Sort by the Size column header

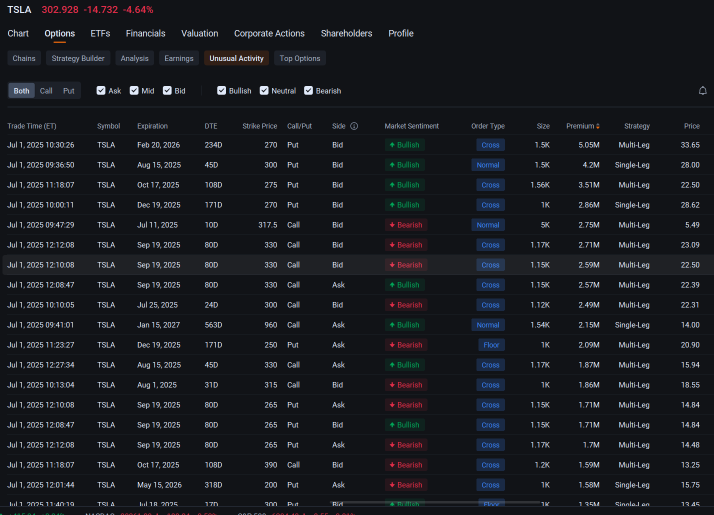coord(543,126)
